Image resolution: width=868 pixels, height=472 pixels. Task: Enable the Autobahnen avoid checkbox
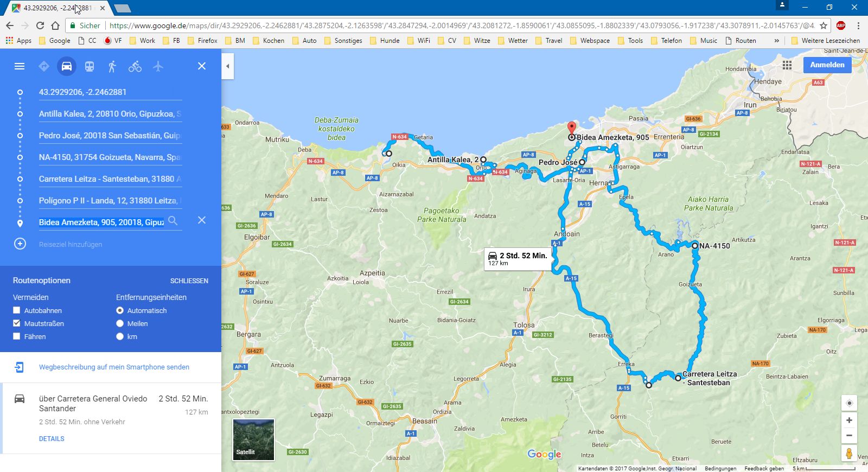[x=17, y=310]
